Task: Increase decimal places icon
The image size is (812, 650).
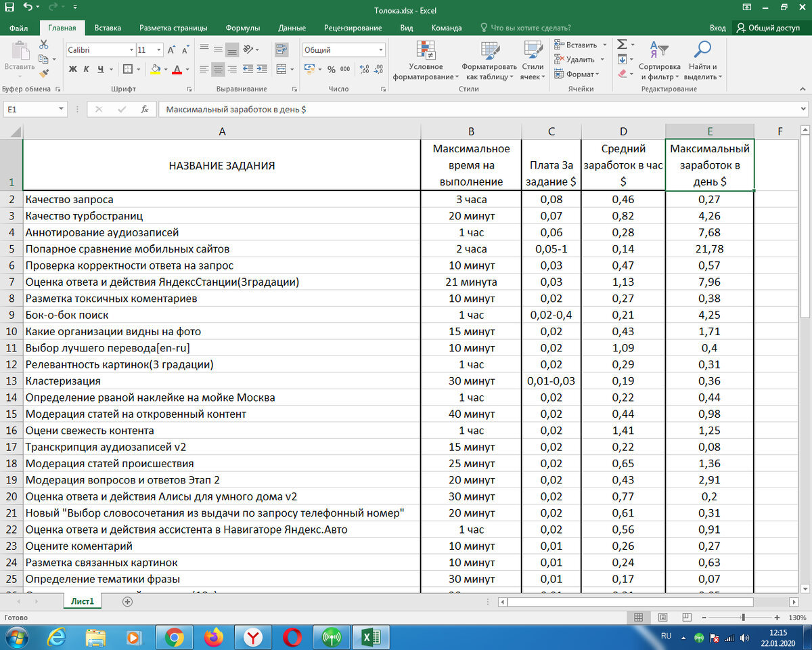Action: point(364,69)
